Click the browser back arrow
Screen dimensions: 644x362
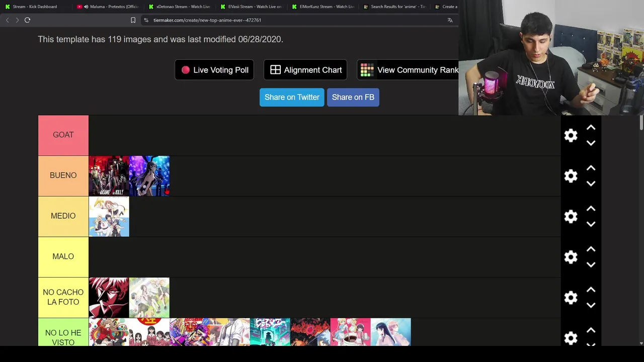7,20
